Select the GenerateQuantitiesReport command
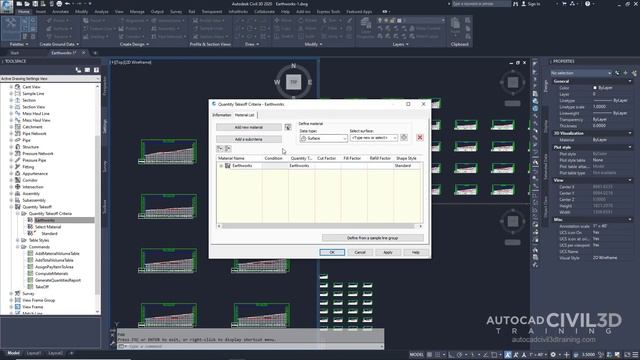 [x=58, y=280]
